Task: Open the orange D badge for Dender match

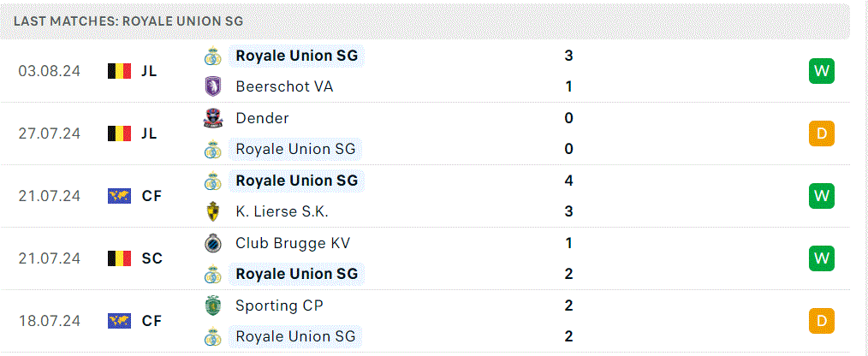Action: point(822,133)
